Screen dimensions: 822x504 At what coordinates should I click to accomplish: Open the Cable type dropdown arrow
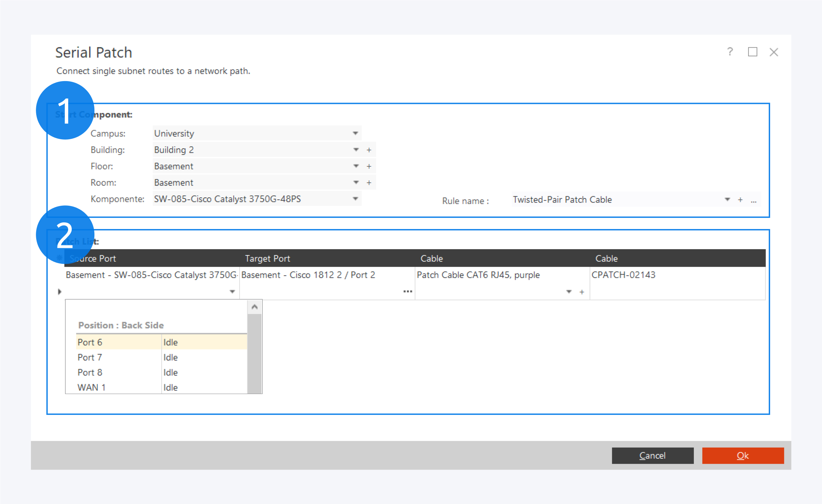coord(569,292)
